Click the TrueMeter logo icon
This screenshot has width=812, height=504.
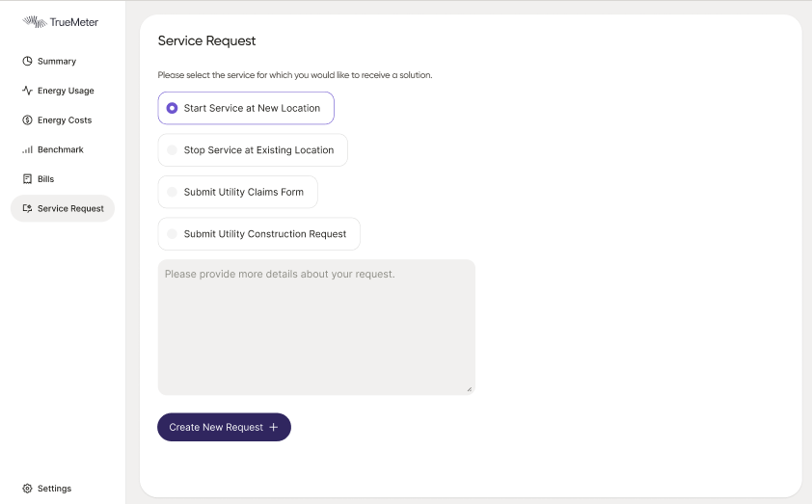[x=35, y=22]
